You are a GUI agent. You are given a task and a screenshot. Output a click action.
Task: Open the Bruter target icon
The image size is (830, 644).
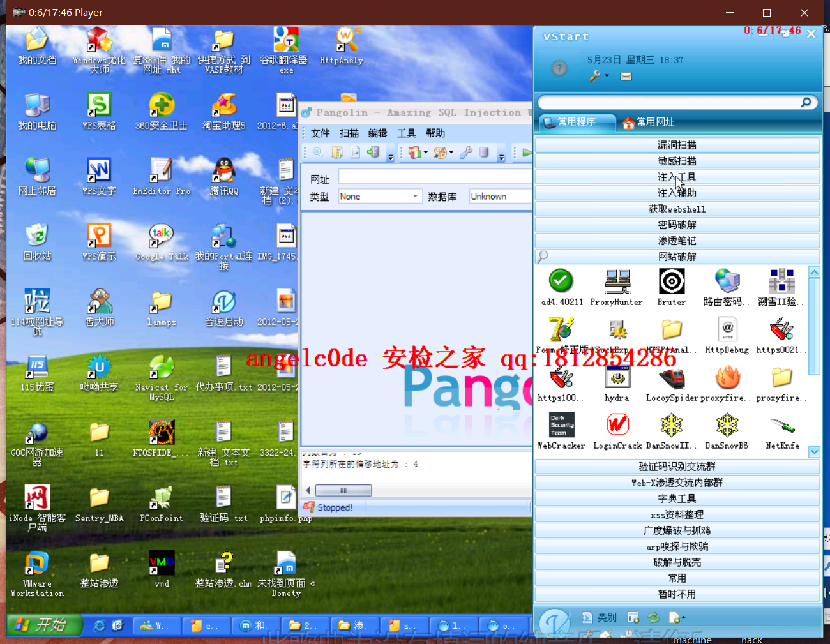click(672, 281)
